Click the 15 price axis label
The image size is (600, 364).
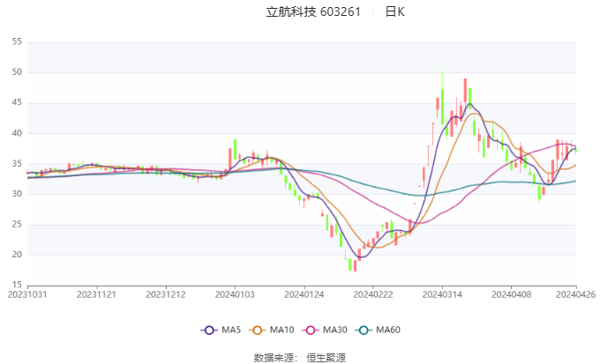pos(17,285)
